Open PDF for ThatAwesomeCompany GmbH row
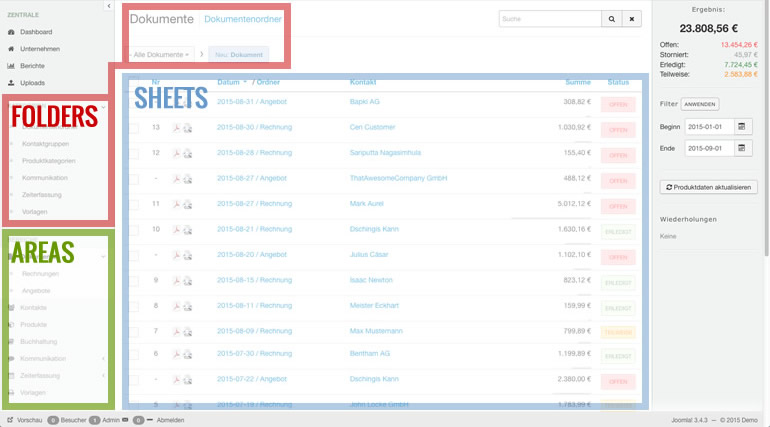The height and width of the screenshot is (427, 770). click(176, 179)
